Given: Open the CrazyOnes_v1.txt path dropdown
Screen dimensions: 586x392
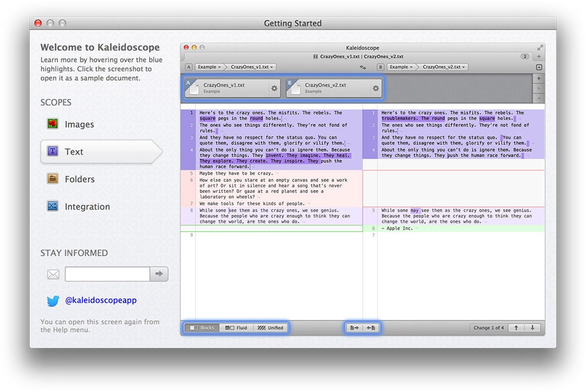Looking at the screenshot, I should pyautogui.click(x=251, y=67).
